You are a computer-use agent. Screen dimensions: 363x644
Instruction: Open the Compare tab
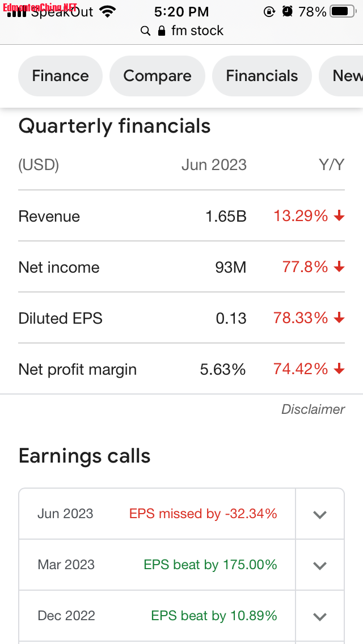157,76
